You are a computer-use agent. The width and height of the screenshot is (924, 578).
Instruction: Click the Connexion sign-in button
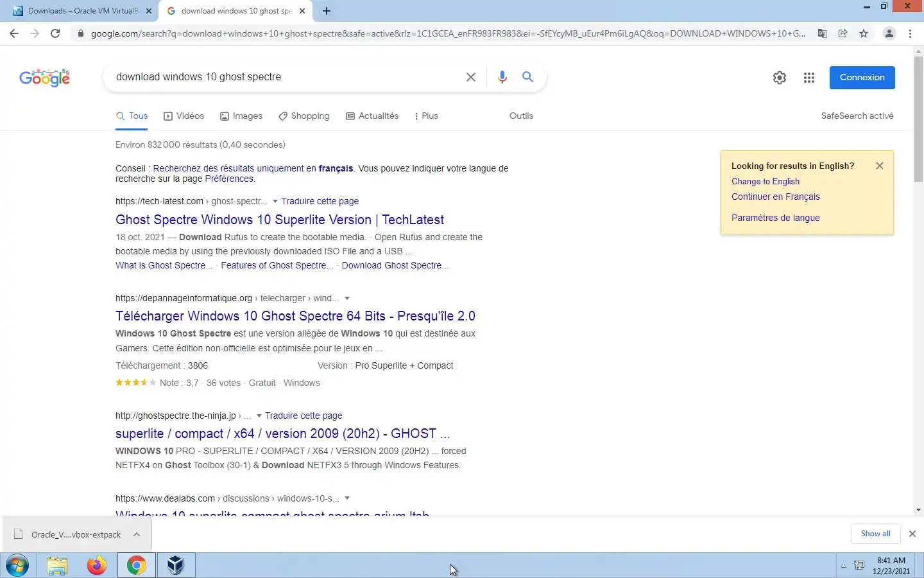[862, 78]
